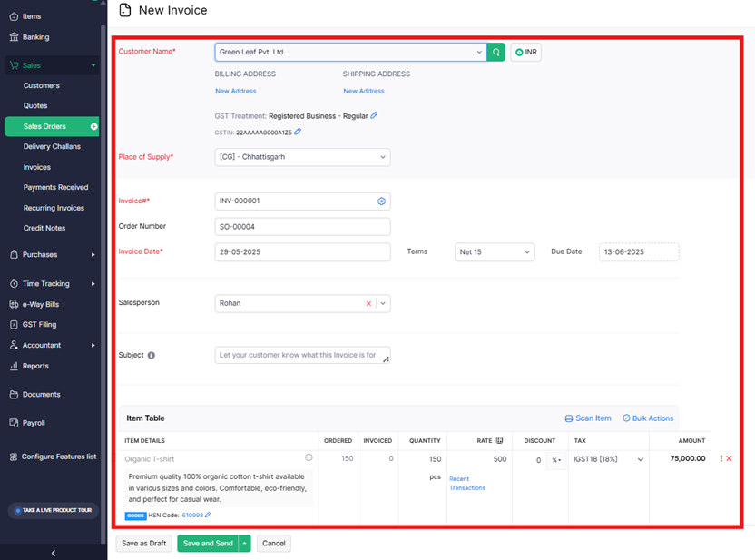Click the invoice number settings gear icon

[x=381, y=201]
